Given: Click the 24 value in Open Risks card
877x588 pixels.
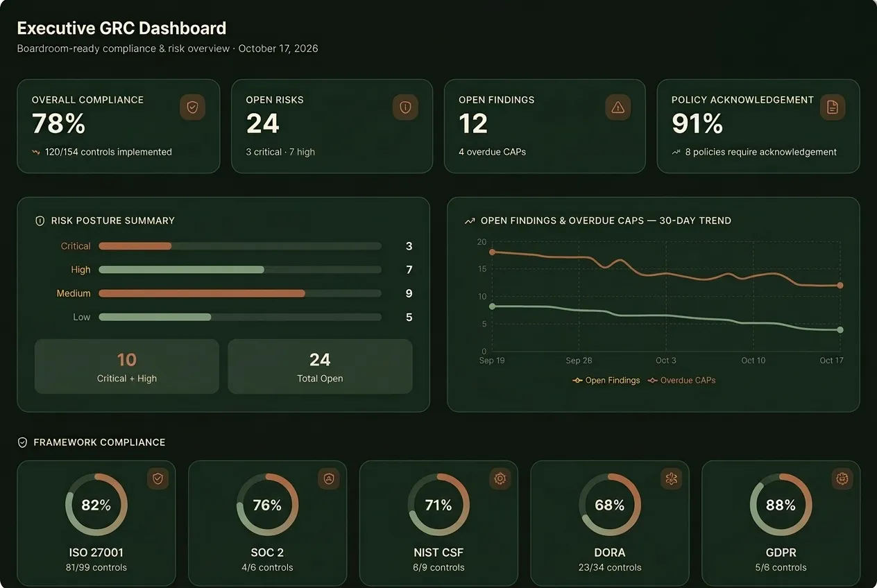Looking at the screenshot, I should point(262,124).
